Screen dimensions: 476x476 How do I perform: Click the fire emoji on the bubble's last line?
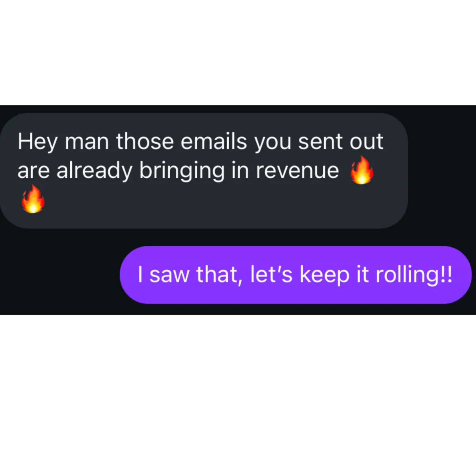click(33, 199)
